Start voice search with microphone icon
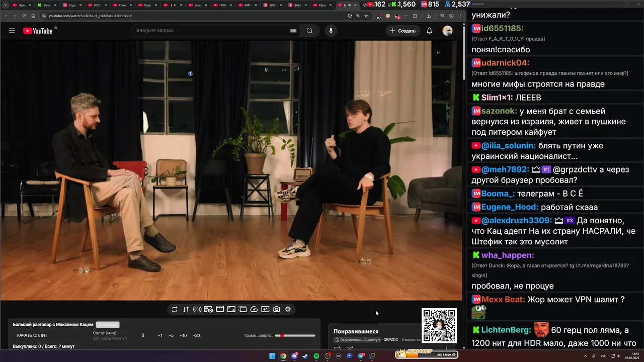This screenshot has width=644, height=362. click(x=331, y=31)
